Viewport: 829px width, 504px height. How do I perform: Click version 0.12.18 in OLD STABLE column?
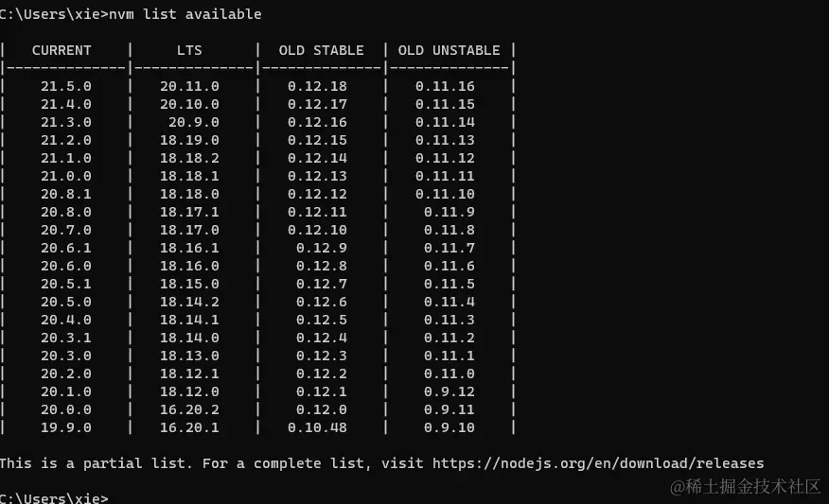[x=317, y=86]
